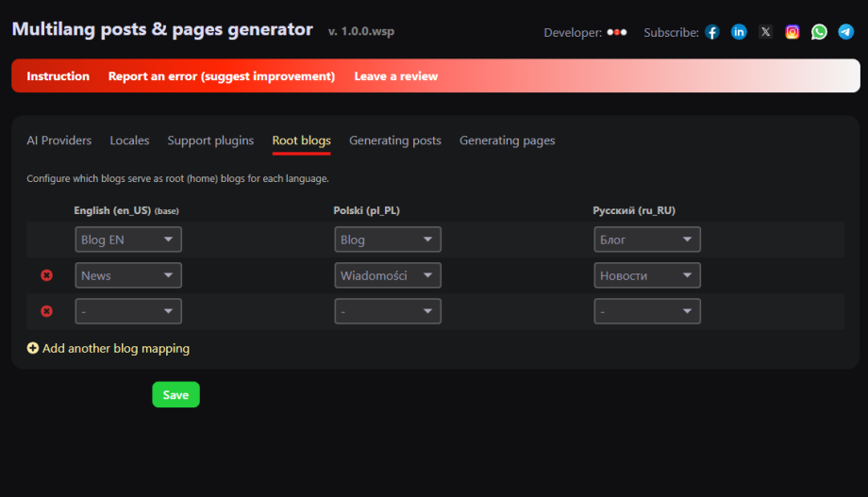Switch to the Generating posts tab

[395, 141]
